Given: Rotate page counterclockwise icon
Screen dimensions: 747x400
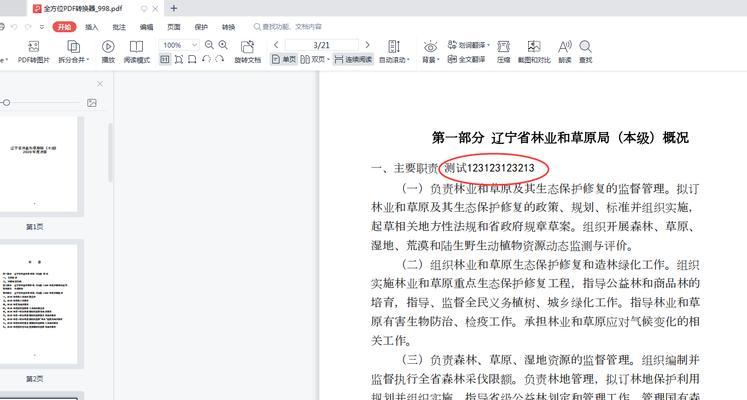Looking at the screenshot, I should click(206, 60).
